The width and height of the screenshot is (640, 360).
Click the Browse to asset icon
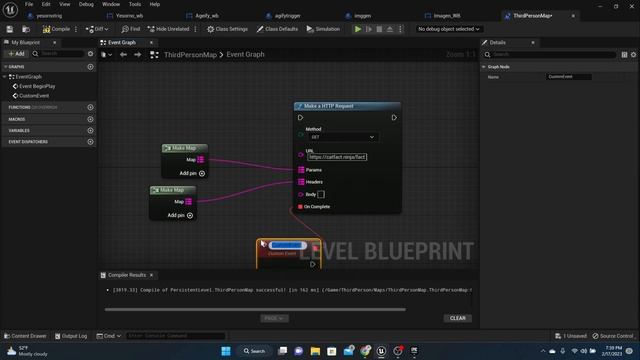tap(26, 29)
